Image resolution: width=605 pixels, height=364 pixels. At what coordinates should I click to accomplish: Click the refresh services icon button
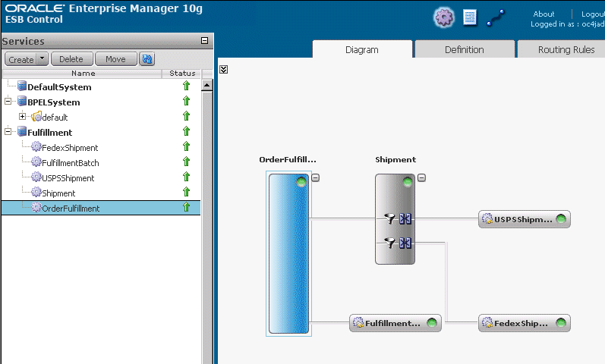[147, 59]
